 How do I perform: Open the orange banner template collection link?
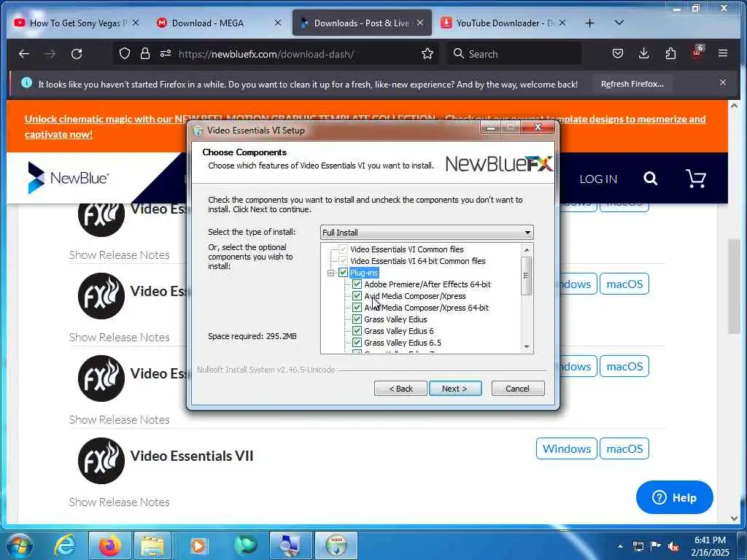click(x=365, y=126)
